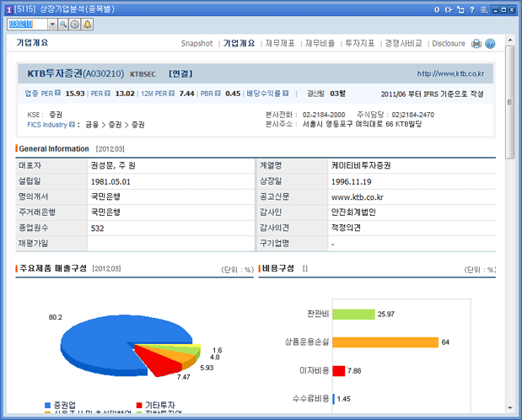
Task: Click the help badge next to 업종 PER
Action: click(58, 94)
